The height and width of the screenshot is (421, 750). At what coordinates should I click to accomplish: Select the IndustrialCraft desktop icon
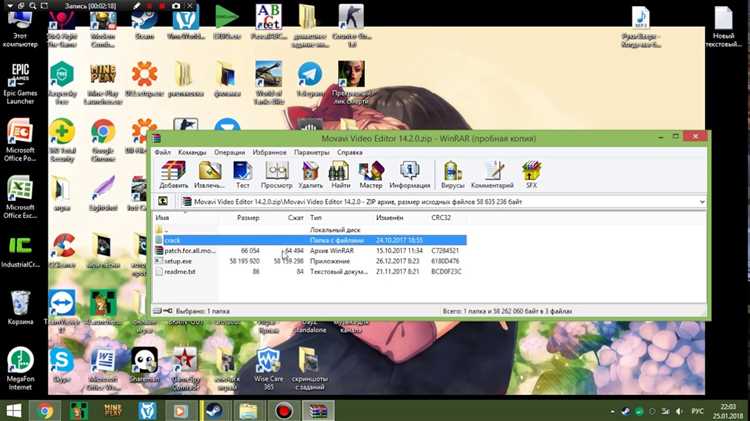tap(20, 252)
